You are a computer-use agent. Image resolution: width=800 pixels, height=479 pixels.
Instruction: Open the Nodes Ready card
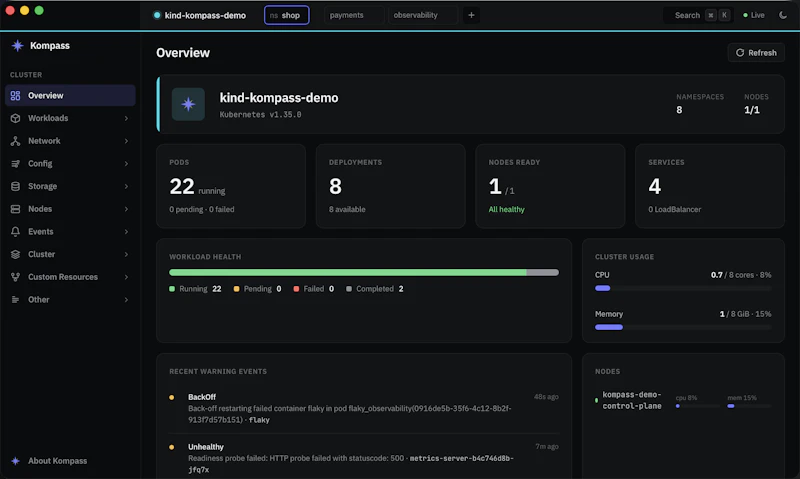coord(551,186)
